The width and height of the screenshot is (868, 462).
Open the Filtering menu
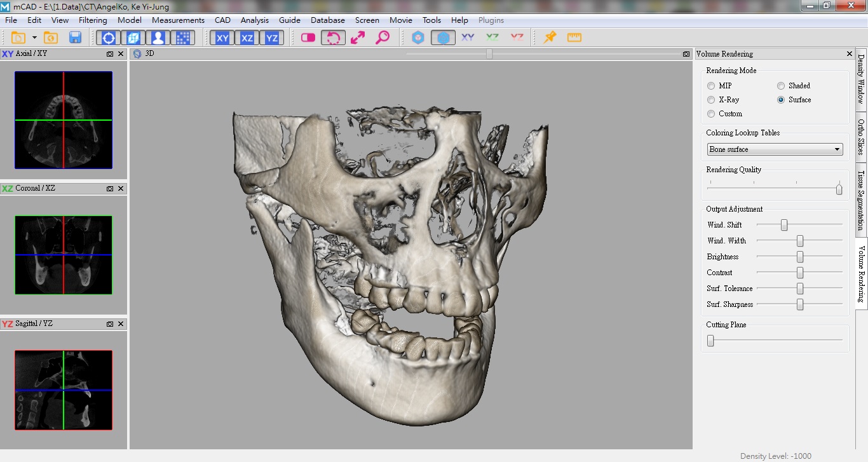(93, 20)
